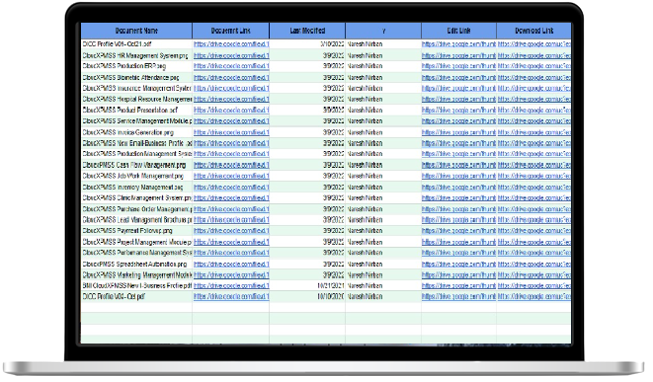Select the owner name cell in Biometric Attendance row
This screenshot has width=653, height=382.
point(383,77)
